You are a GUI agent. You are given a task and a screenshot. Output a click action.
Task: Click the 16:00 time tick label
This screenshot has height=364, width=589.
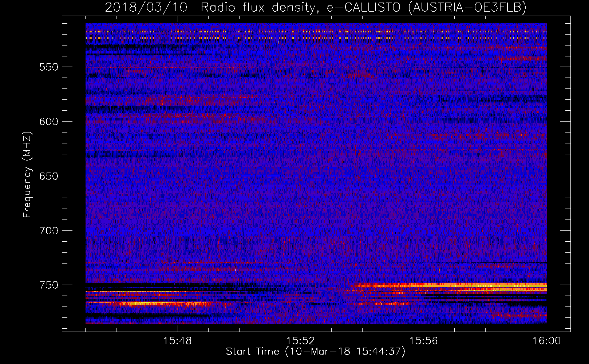546,341
